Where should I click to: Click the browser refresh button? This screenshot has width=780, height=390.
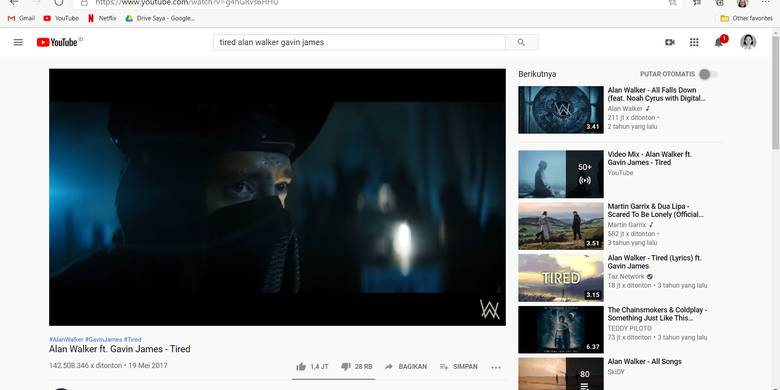click(59, 2)
